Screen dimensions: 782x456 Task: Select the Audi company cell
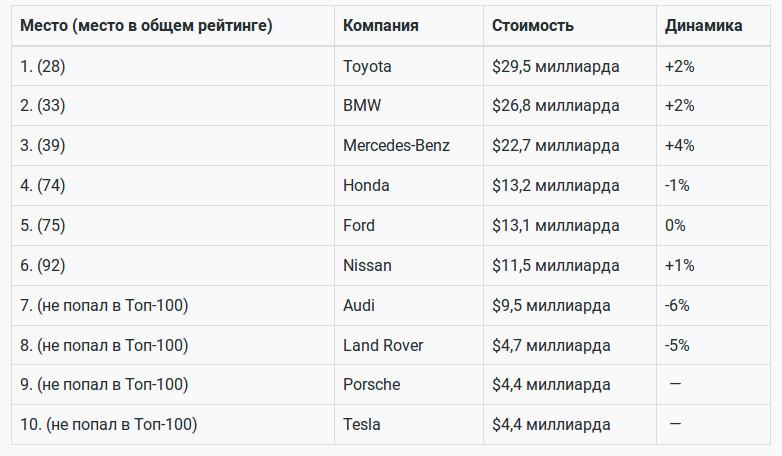360,305
